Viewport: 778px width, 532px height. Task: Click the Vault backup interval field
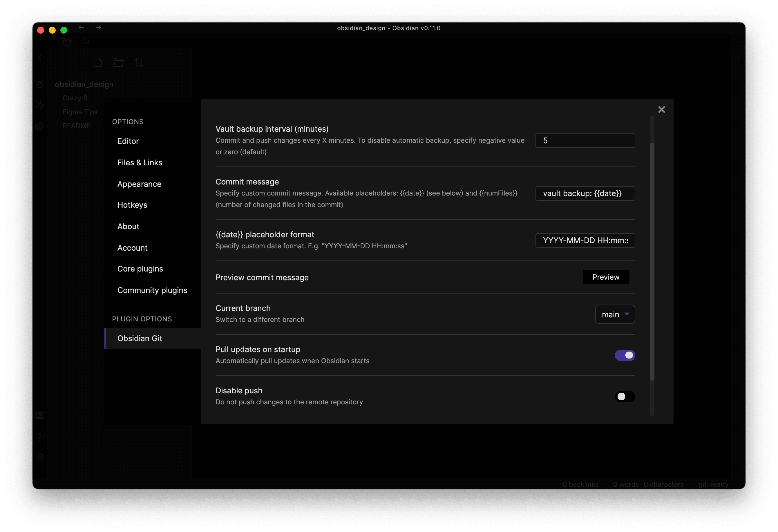point(585,141)
